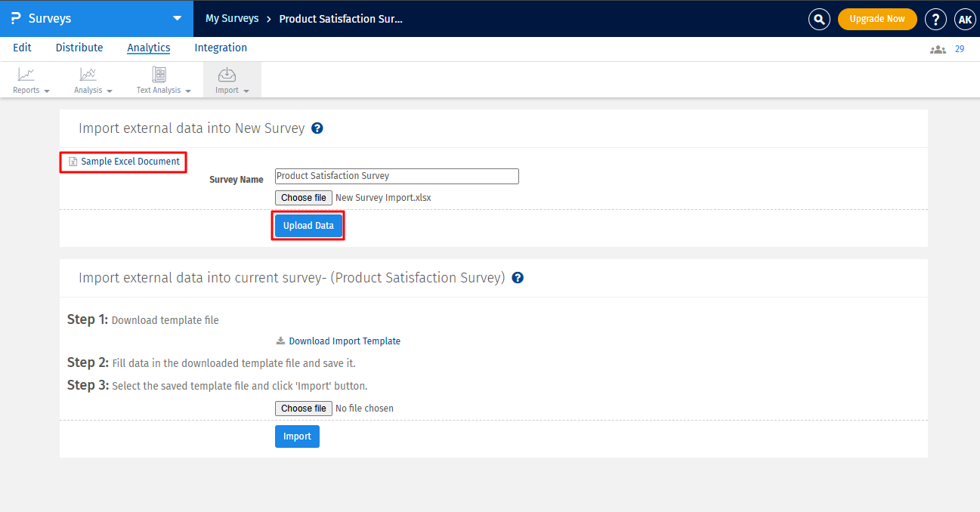Screen dimensions: 980x512
Task: Open the Integration tab
Action: point(221,48)
